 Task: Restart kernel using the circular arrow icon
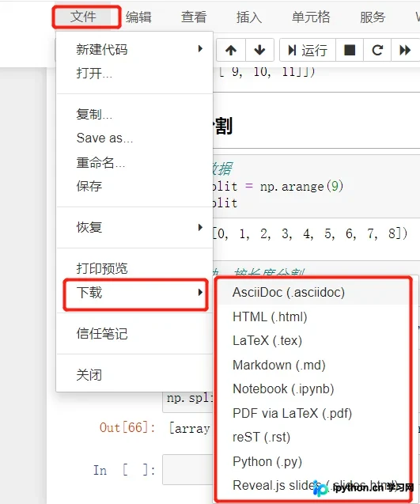click(377, 50)
